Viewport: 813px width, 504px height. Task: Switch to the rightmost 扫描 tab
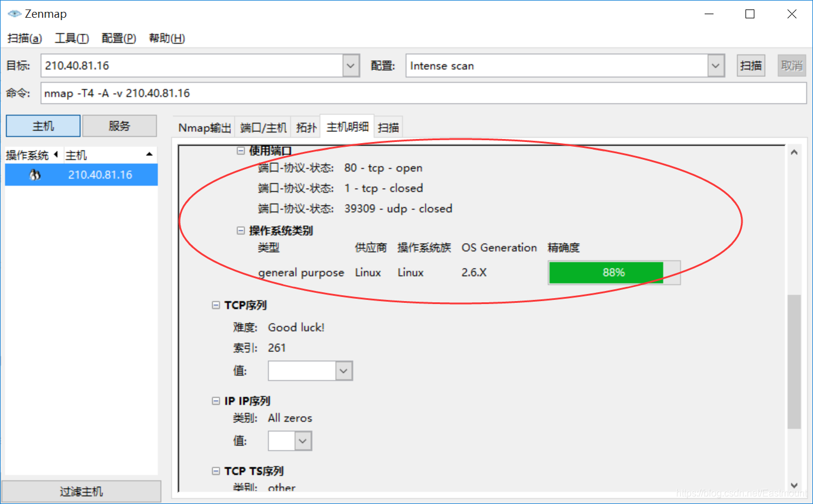388,127
